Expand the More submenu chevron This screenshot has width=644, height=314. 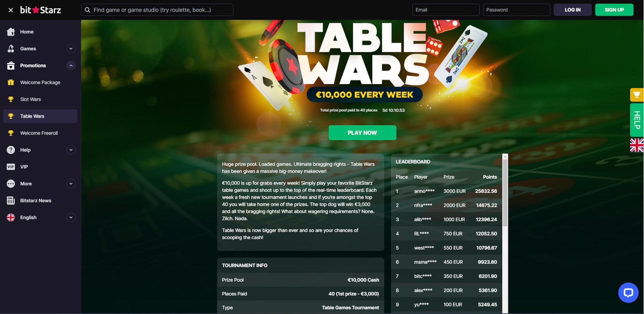[71, 184]
